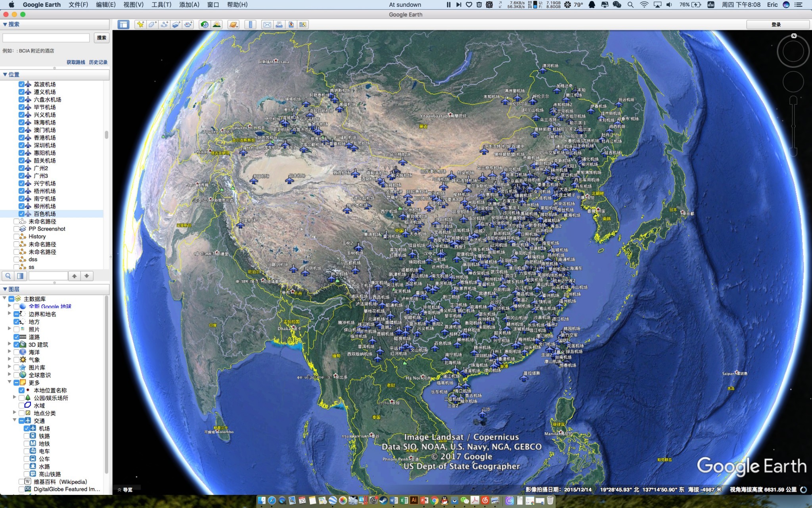Click the magnifier icon below the places list
The width and height of the screenshot is (812, 508).
coord(8,276)
